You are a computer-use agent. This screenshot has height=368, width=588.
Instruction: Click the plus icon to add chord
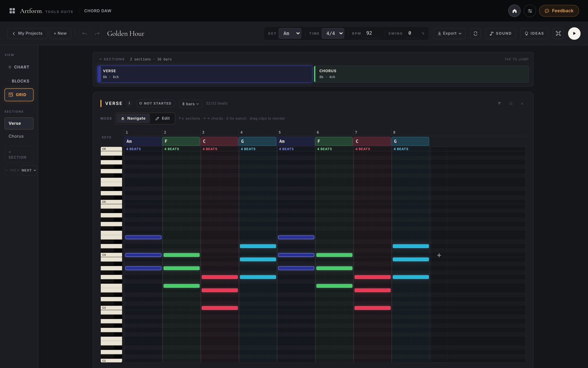[439, 255]
